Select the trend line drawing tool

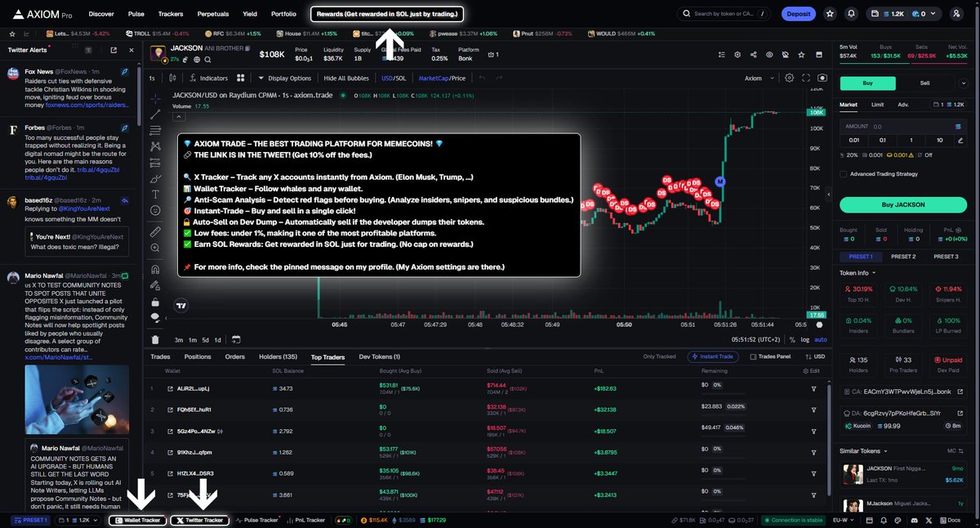click(155, 115)
